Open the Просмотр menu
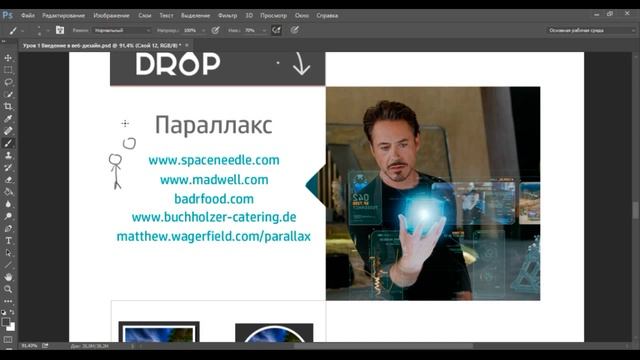The image size is (640, 360). (273, 16)
